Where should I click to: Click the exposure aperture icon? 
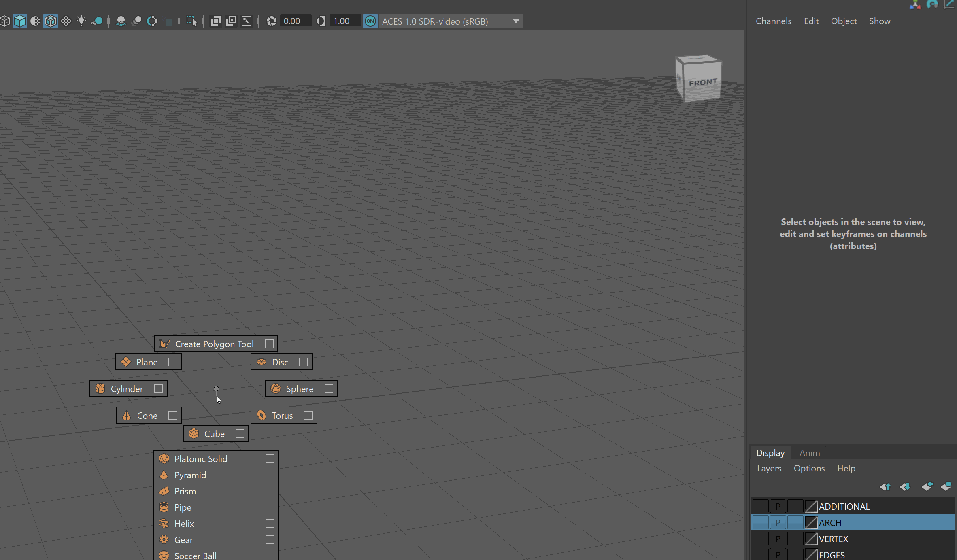point(272,21)
